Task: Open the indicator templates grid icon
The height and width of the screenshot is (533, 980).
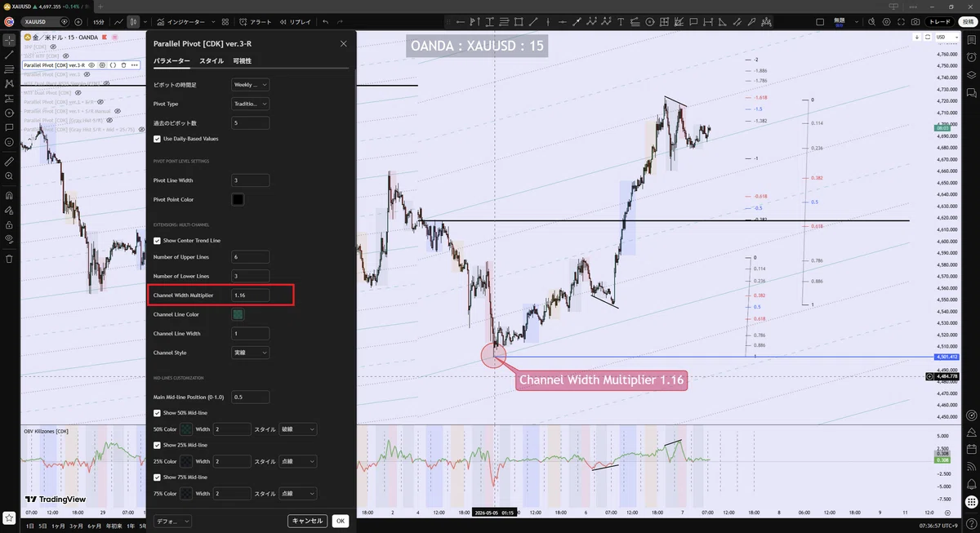Action: pyautogui.click(x=225, y=22)
